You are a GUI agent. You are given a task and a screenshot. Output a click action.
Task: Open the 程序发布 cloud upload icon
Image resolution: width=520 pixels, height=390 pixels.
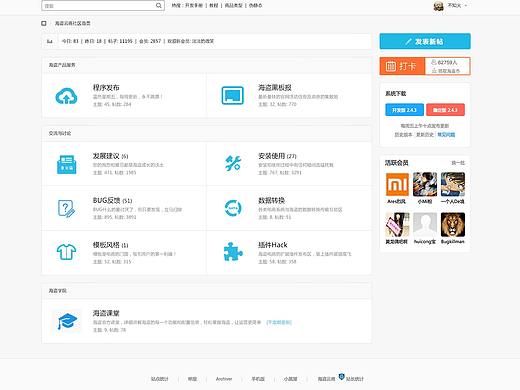tap(66, 96)
